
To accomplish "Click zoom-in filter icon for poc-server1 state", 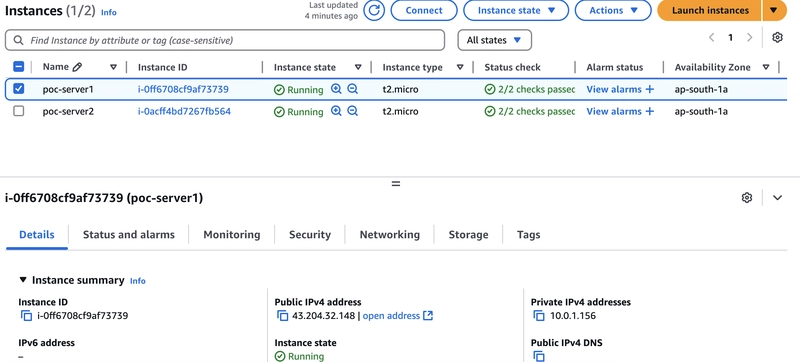I will 336,89.
